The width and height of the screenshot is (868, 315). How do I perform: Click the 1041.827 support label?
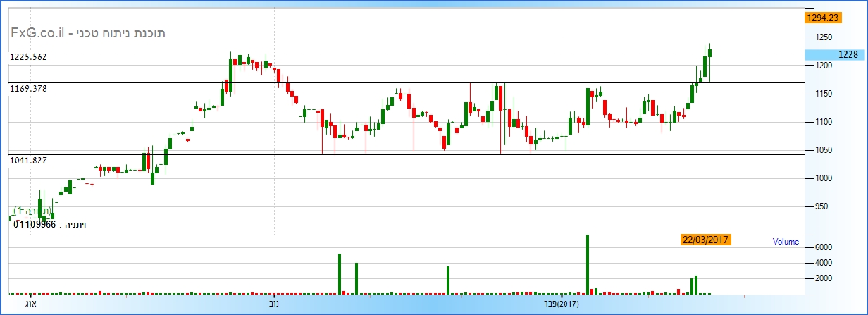click(28, 161)
